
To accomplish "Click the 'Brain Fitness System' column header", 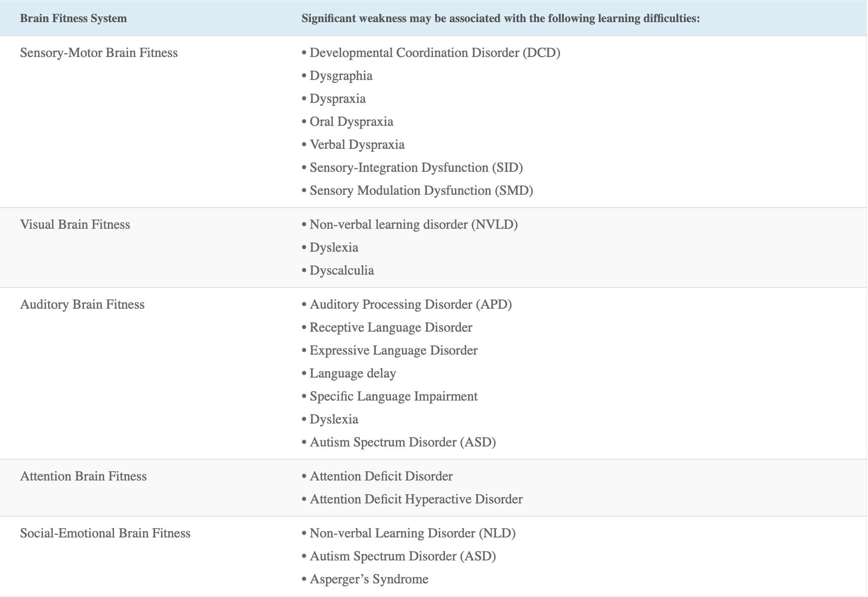I will click(x=73, y=19).
